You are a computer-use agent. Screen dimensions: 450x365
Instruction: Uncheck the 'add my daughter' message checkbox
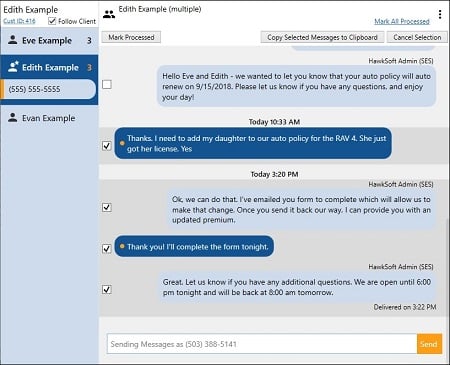107,146
